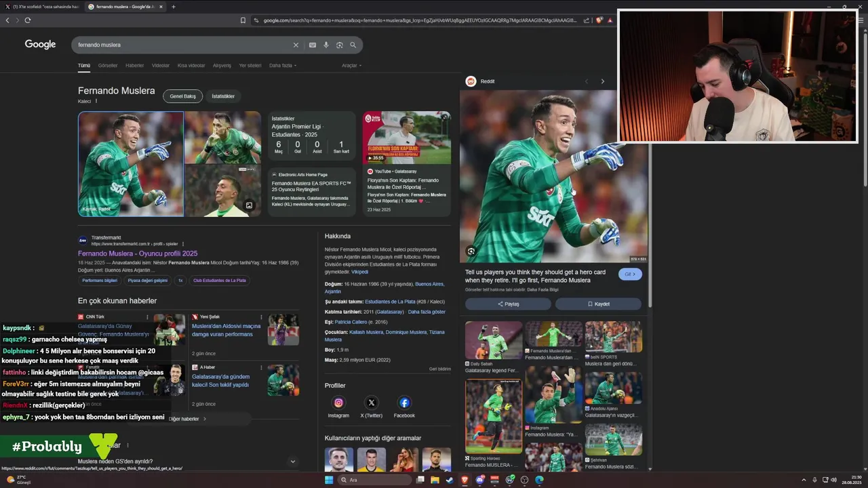Open the Facebook profile icon
The image size is (868, 488).
click(x=404, y=403)
